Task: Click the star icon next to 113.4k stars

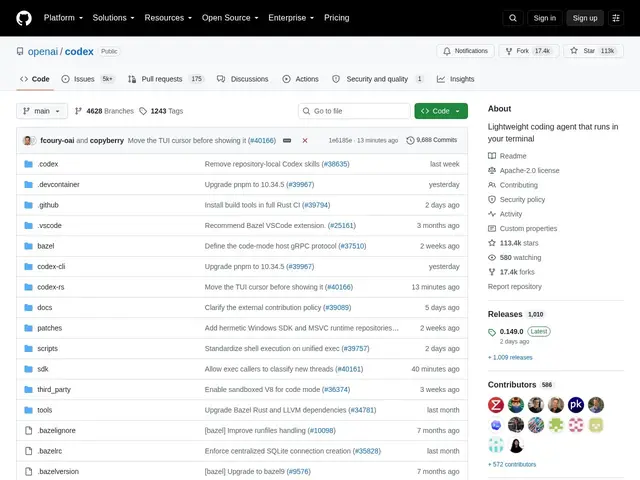Action: pyautogui.click(x=492, y=243)
